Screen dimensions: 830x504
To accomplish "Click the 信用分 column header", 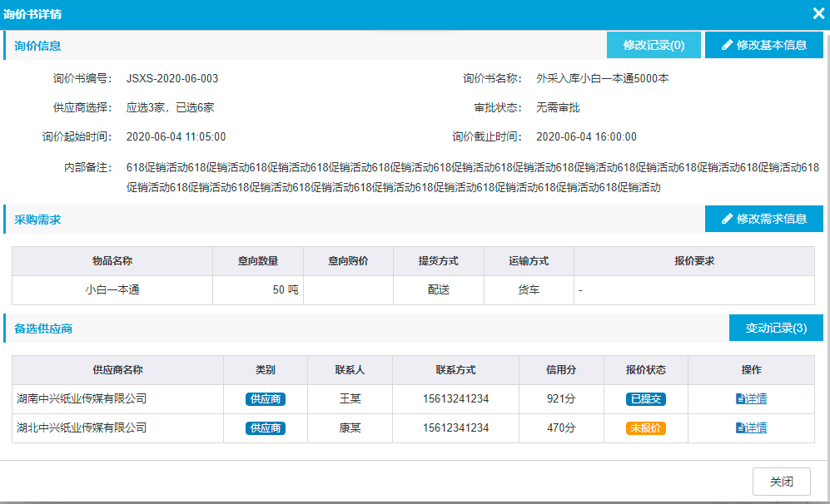I will [x=561, y=370].
